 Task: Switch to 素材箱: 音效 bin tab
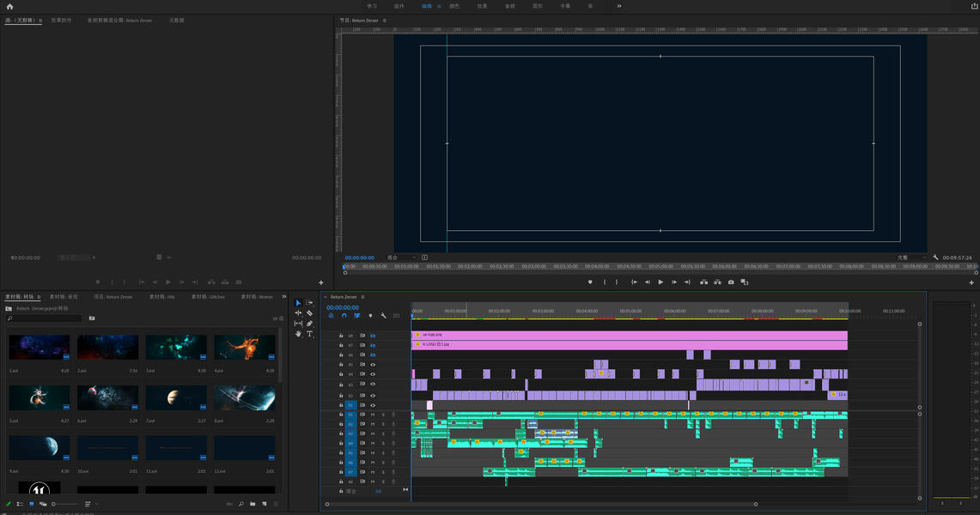pos(64,297)
